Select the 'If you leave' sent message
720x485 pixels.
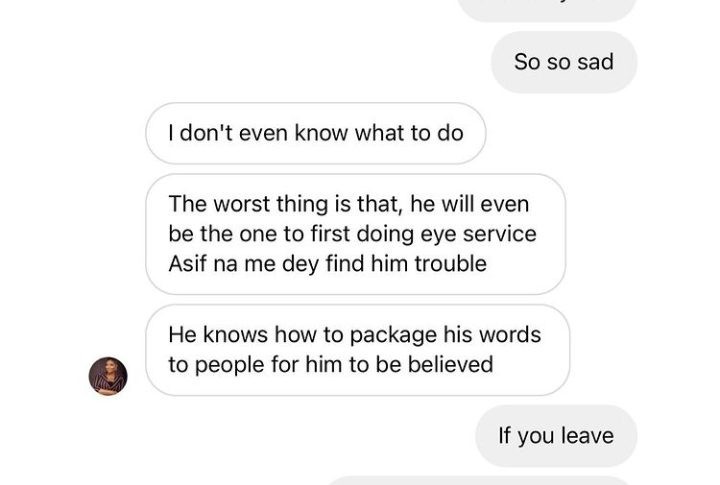[556, 436]
